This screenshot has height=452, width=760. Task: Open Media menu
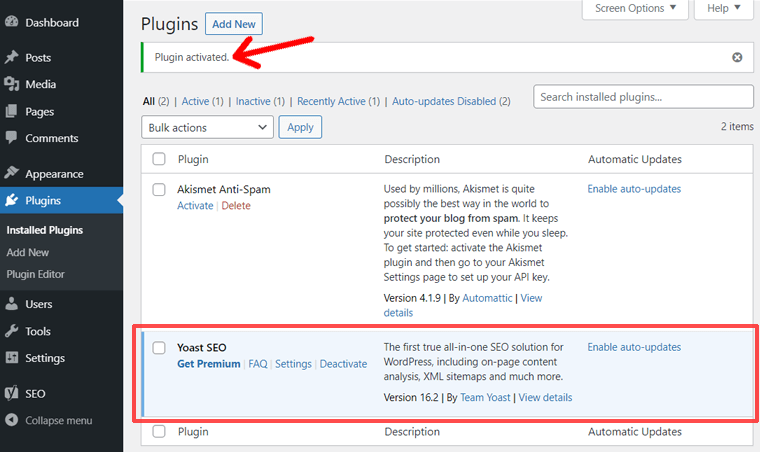click(x=41, y=84)
